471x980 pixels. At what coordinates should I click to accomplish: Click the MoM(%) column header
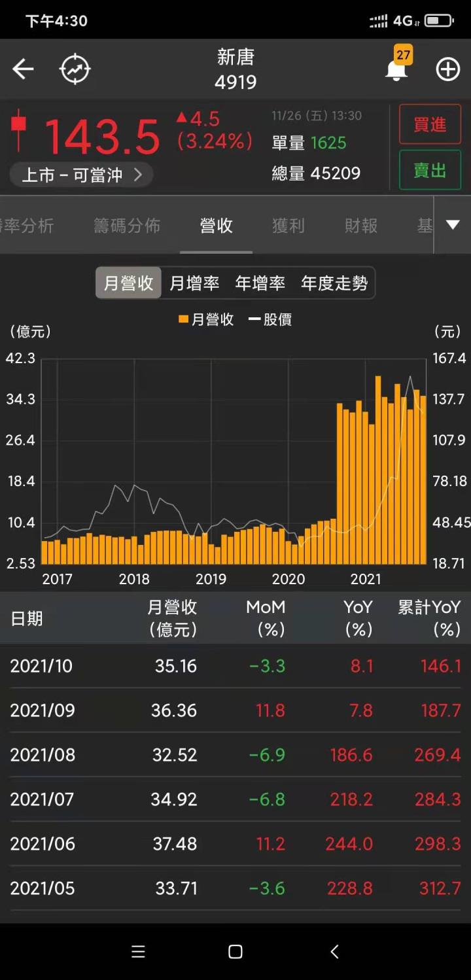click(266, 618)
